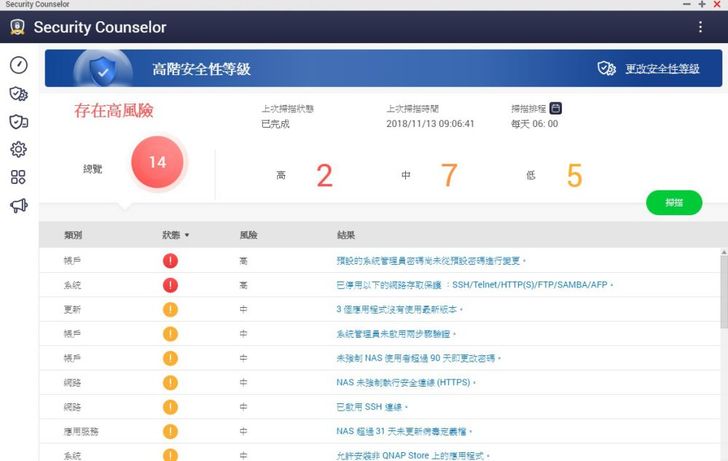
Task: Open the two-step verification result link
Action: (x=396, y=334)
